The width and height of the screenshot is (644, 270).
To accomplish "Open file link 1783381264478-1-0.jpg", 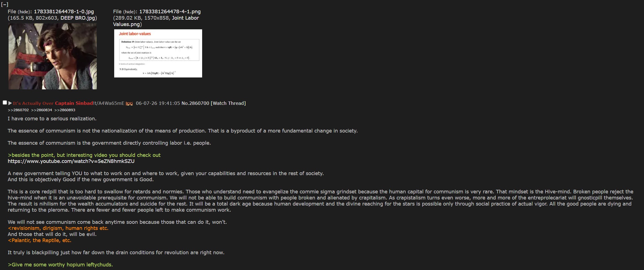I will (64, 12).
